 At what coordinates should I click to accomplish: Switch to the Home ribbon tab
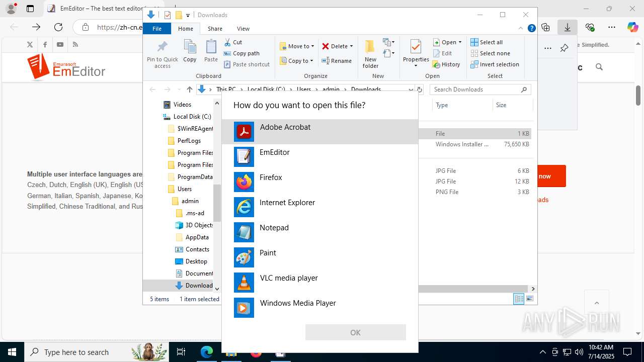point(186,29)
